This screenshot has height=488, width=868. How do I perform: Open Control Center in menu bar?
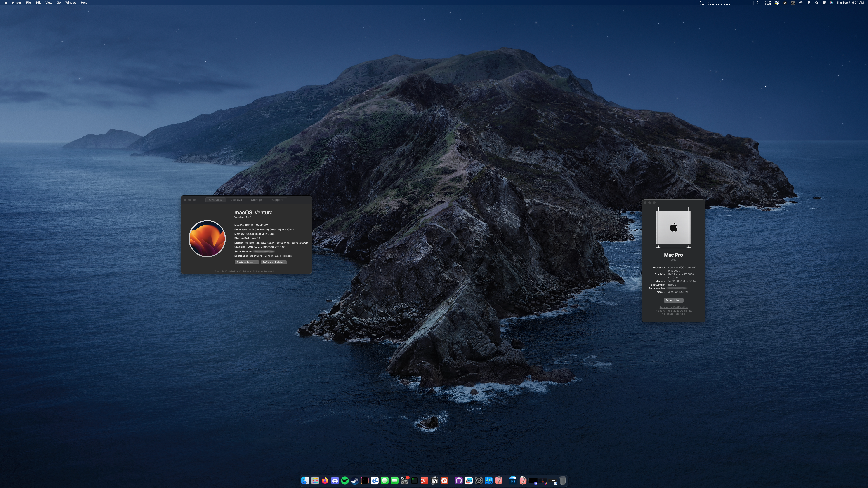point(824,3)
